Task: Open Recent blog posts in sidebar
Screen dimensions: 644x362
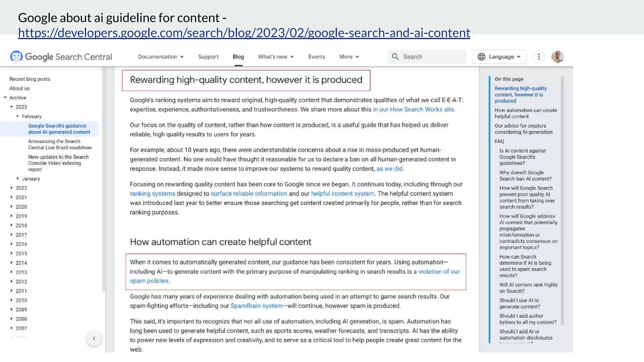Action: (30, 79)
